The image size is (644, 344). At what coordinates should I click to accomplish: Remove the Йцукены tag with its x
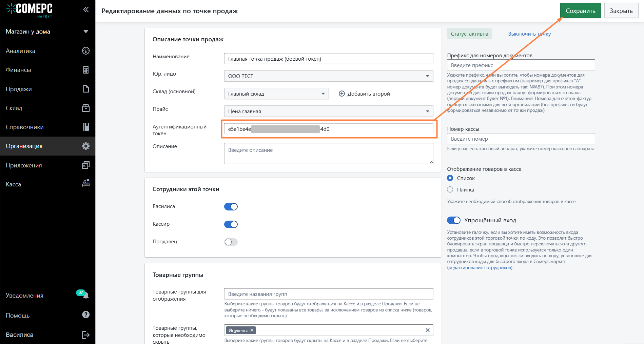click(252, 330)
